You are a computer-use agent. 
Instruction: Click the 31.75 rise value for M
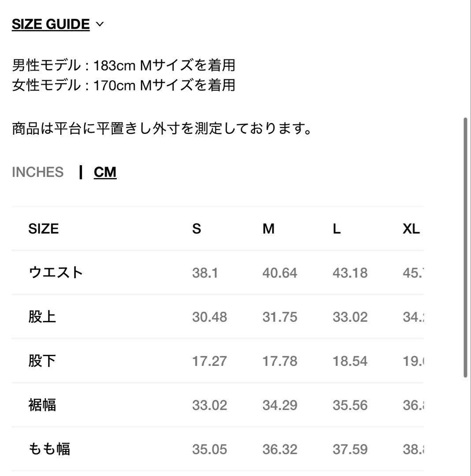[x=279, y=317]
